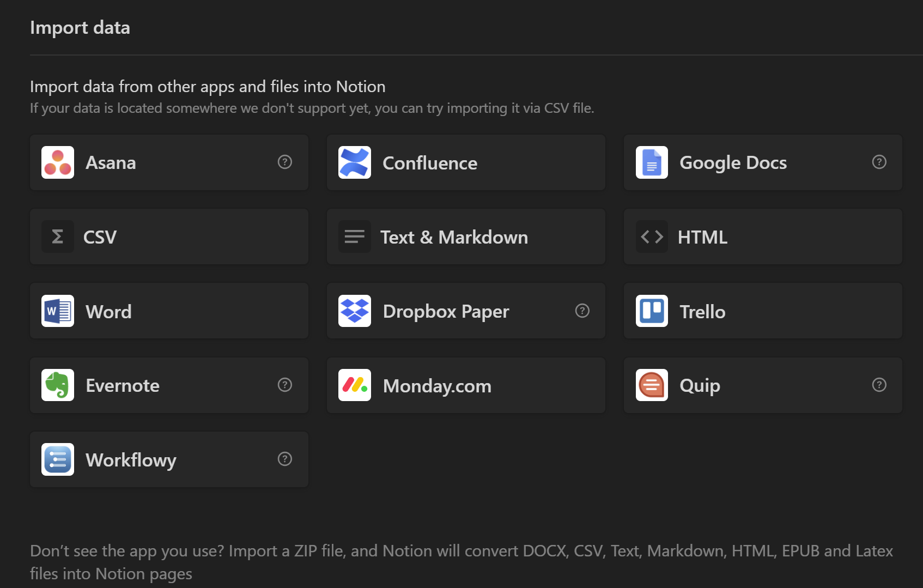Viewport: 923px width, 588px height.
Task: Click the Workflowy logo icon
Action: coord(58,459)
